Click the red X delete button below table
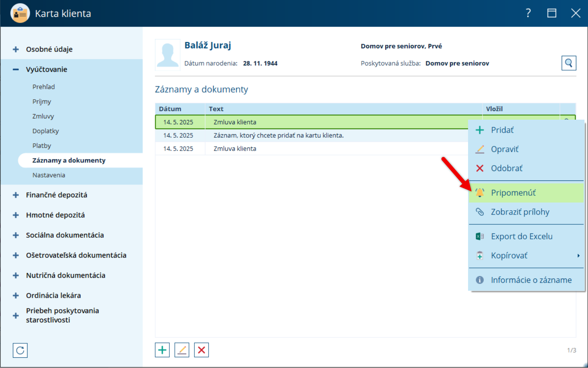 (201, 350)
